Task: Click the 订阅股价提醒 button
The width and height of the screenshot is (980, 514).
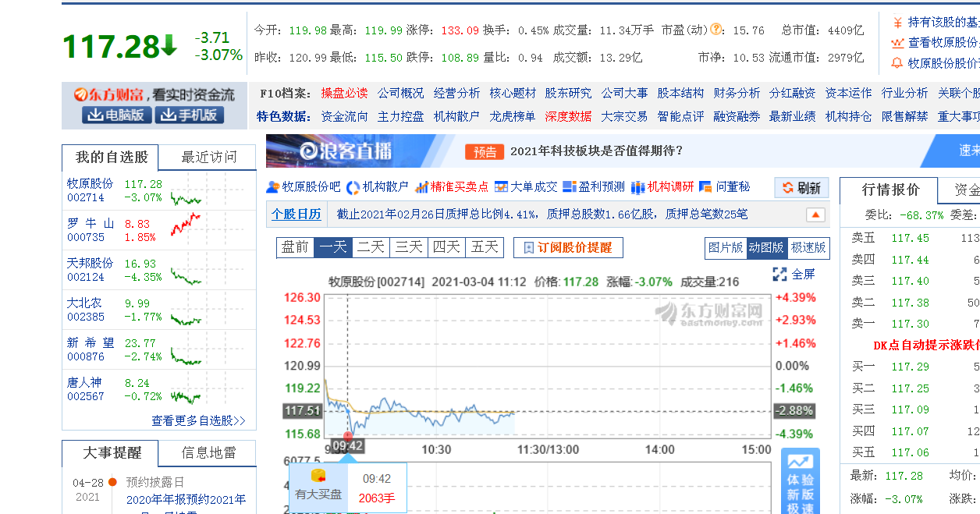Action: pyautogui.click(x=568, y=247)
